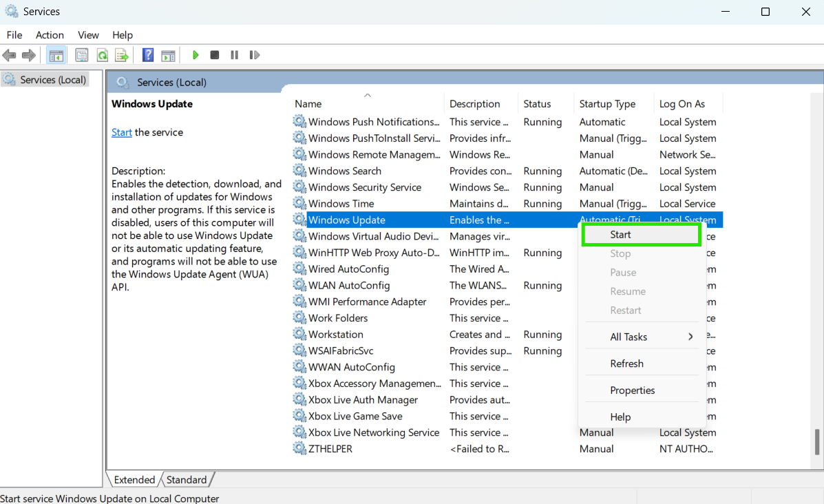Choose Help in the context menu
Viewport: 824px width, 504px height.
coord(641,417)
